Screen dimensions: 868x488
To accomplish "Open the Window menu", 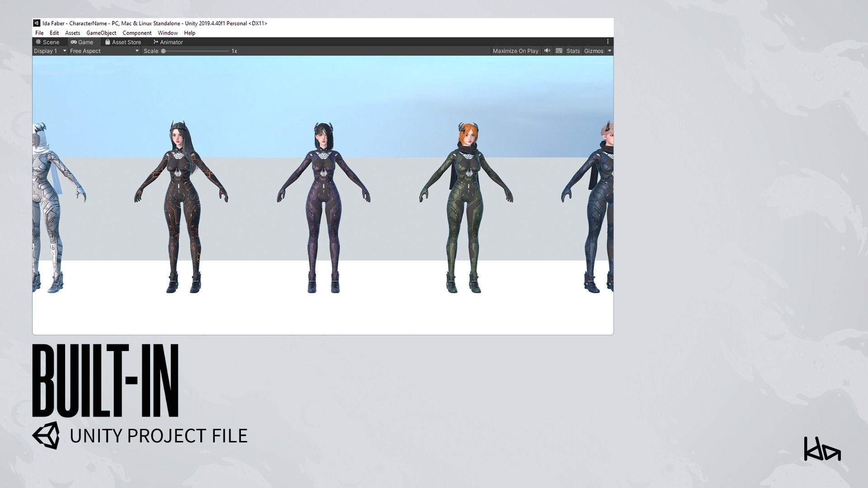I will (x=167, y=33).
